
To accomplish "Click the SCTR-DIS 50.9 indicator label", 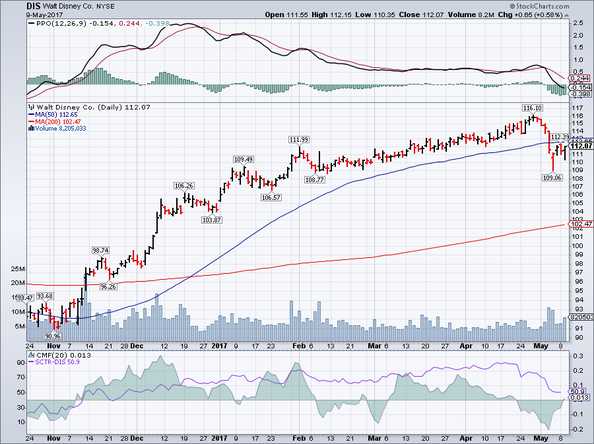I will point(58,362).
